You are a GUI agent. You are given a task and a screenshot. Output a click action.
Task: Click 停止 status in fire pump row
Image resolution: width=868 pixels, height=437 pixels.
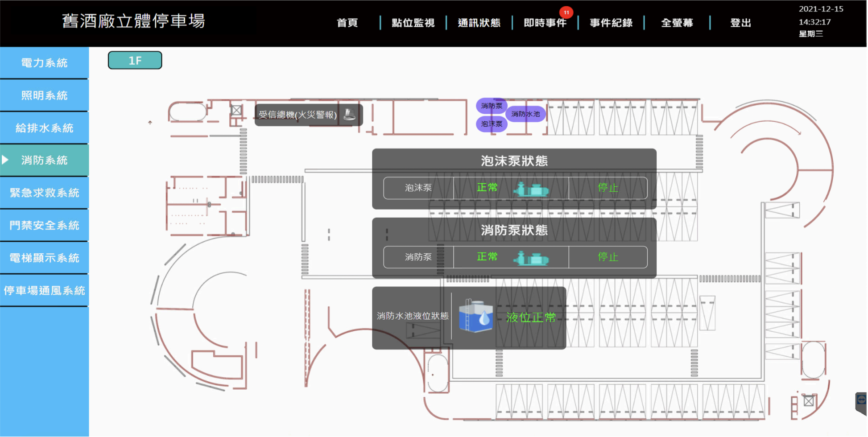[x=608, y=257]
